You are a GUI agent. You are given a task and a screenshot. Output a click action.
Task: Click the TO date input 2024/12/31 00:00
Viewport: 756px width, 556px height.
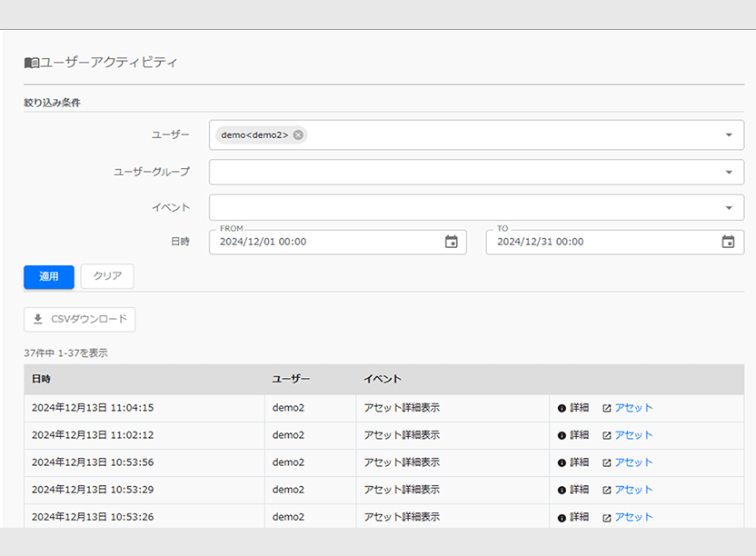(x=615, y=242)
